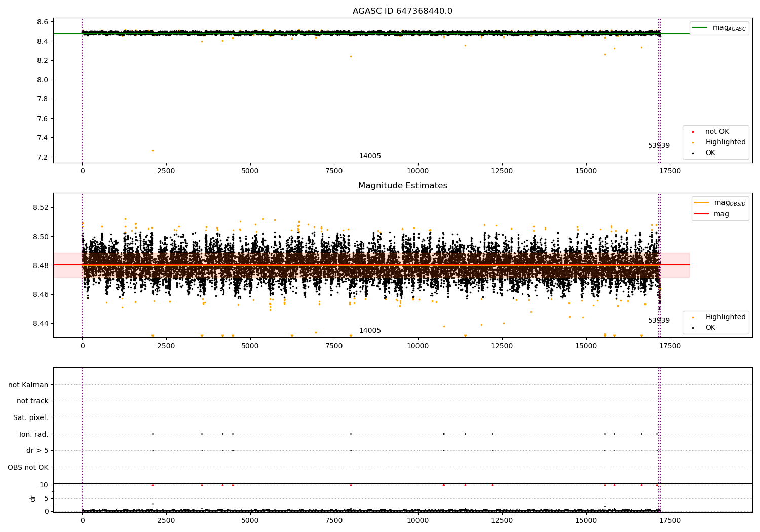Click the 'Sat. pixel.' row label
Image resolution: width=760 pixels, height=532 pixels.
(30, 417)
